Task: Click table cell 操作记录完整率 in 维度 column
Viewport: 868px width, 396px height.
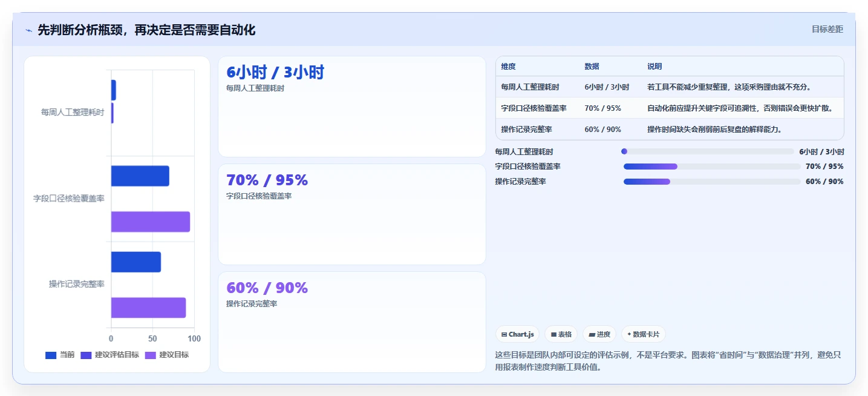Action: (527, 130)
